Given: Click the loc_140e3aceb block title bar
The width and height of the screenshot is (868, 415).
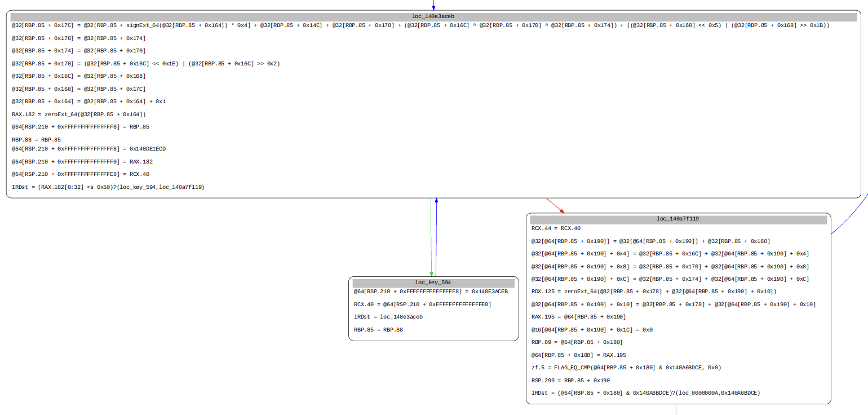Looking at the screenshot, I should pyautogui.click(x=433, y=17).
